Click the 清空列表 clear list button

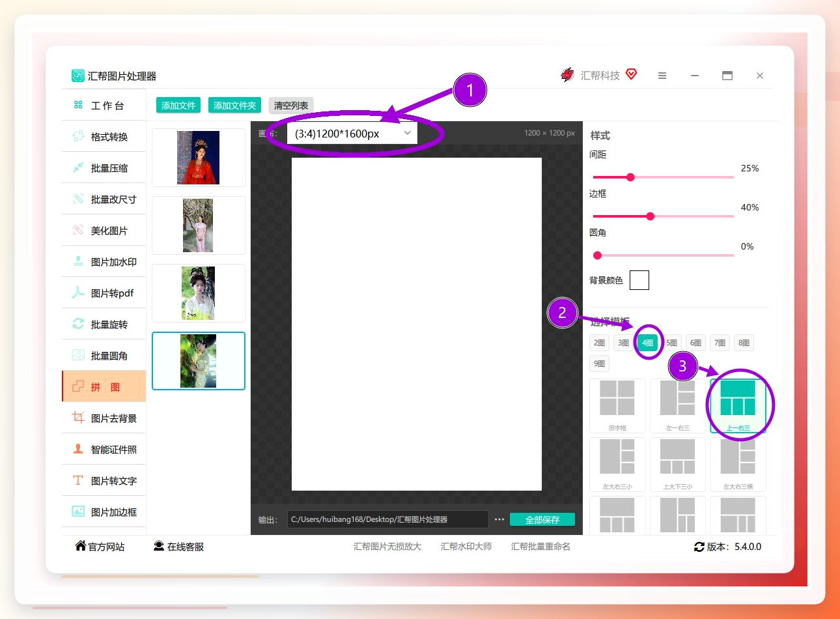[291, 106]
